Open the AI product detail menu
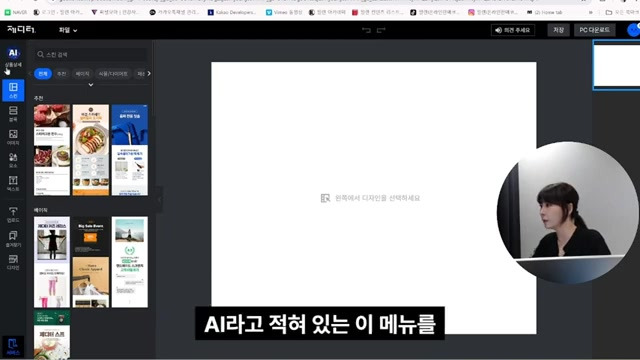 tap(13, 57)
